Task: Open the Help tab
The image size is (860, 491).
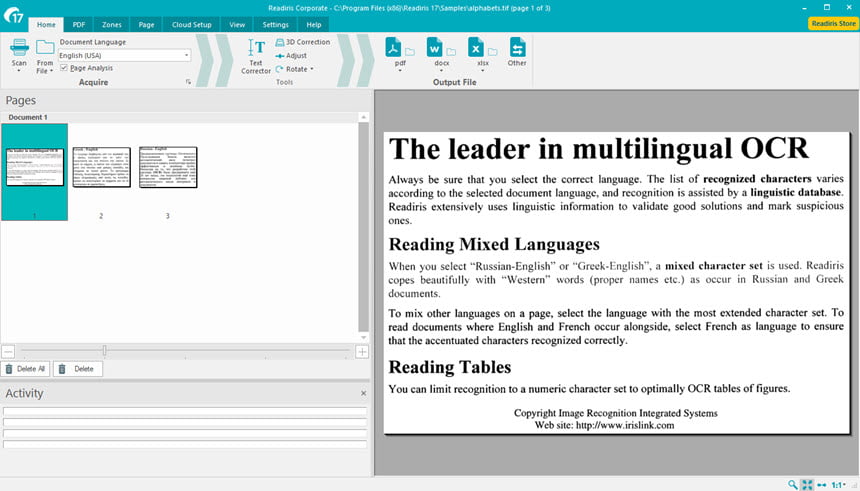Action: point(314,25)
